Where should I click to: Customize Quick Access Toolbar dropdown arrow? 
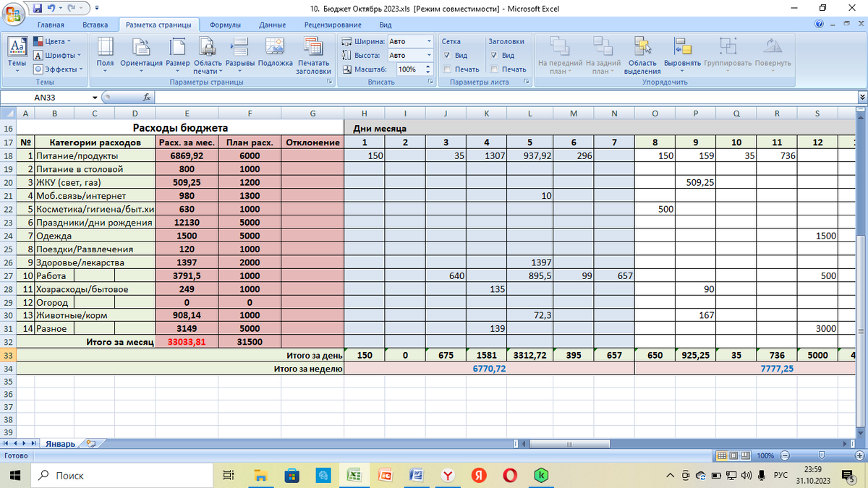pyautogui.click(x=95, y=8)
